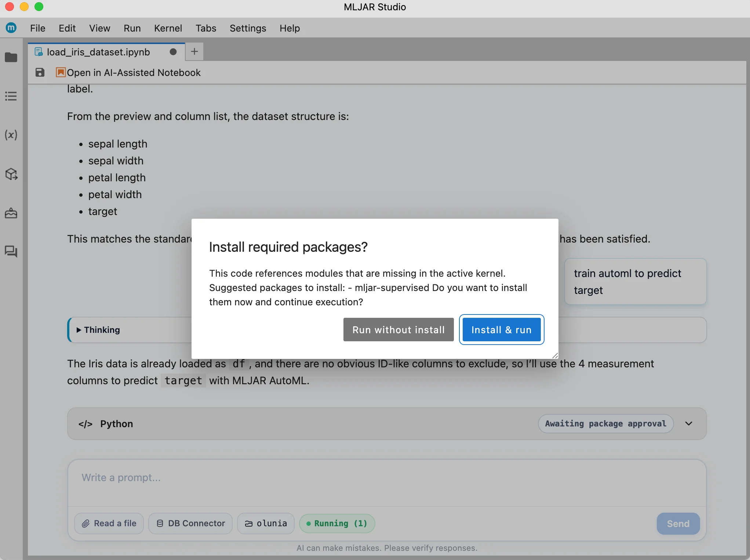
Task: Open the AI chat sidebar icon
Action: (11, 251)
